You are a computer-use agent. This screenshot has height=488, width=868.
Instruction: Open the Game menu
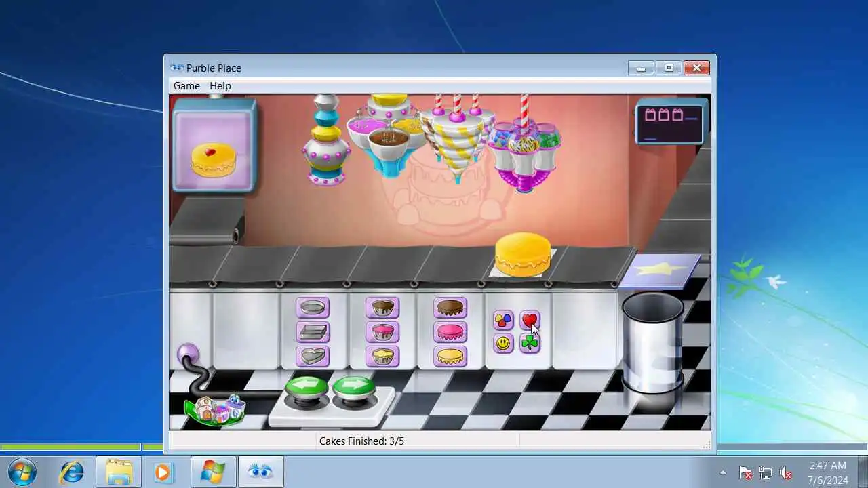point(186,86)
